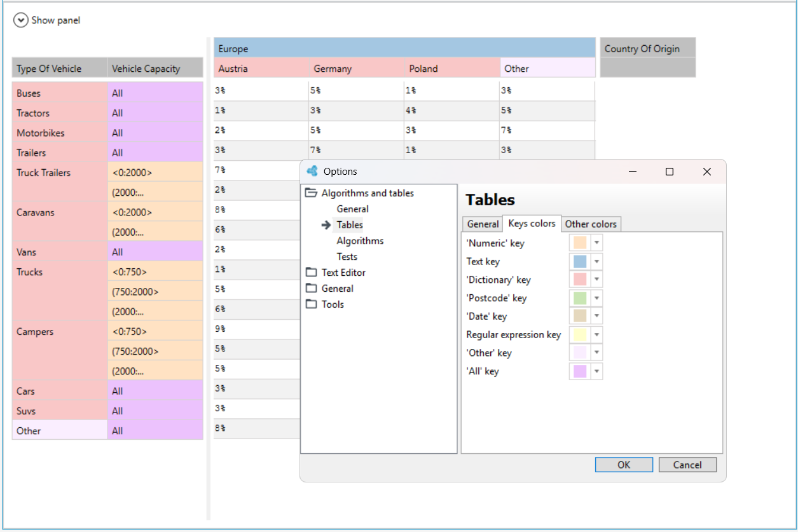Open the 'Postcode' key color dropdown arrow
This screenshot has width=798, height=532.
596,298
